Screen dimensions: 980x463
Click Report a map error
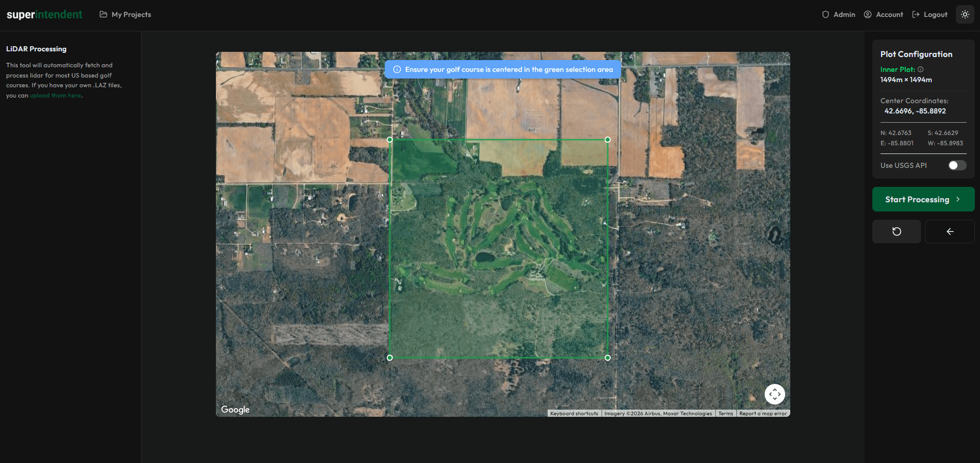pos(763,413)
